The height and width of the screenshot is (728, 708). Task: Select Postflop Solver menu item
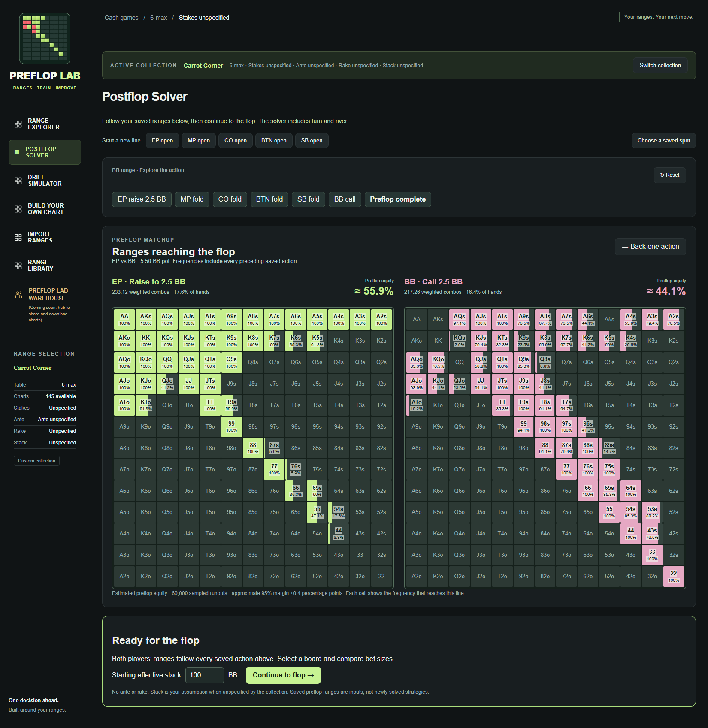[x=45, y=152]
